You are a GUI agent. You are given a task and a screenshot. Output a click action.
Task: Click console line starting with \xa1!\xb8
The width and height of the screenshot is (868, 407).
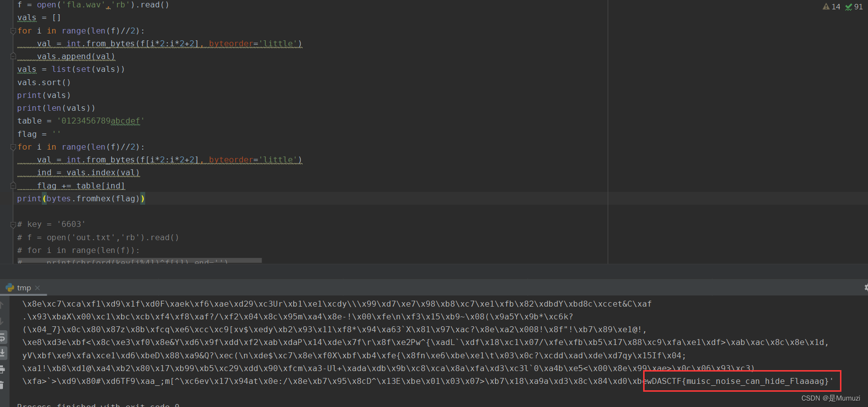(x=389, y=368)
